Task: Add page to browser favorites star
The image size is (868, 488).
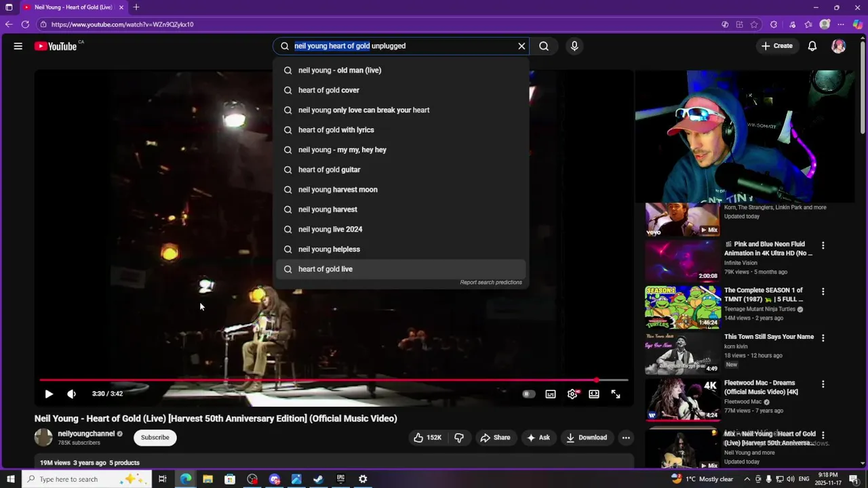Action: coord(754,24)
